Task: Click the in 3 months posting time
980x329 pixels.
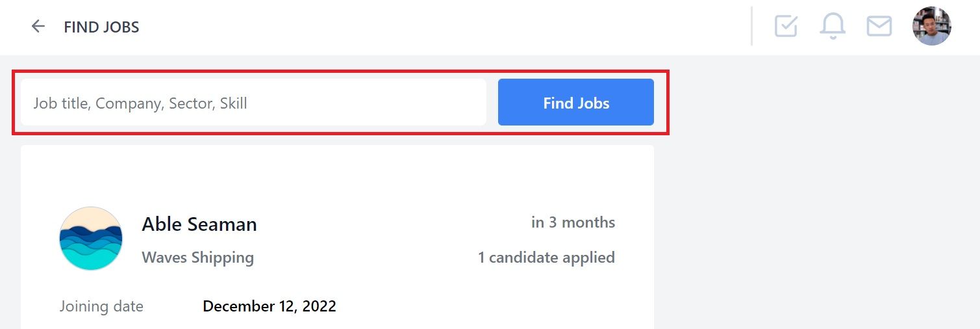Action: tap(573, 222)
